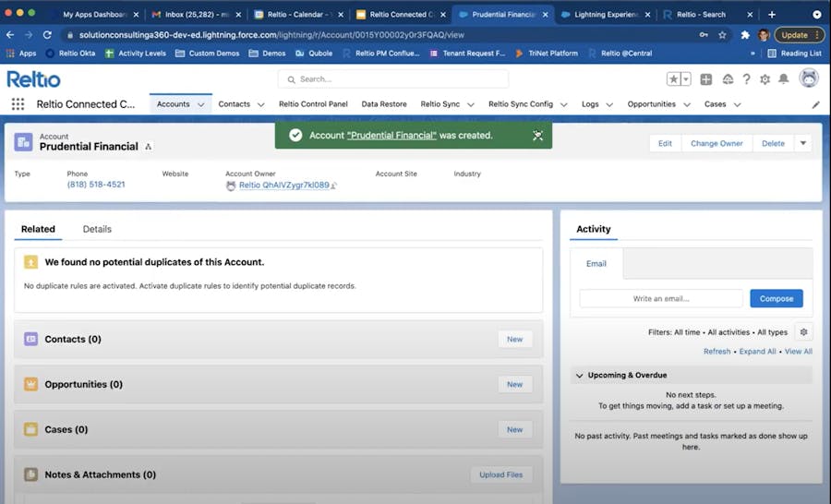Click the pencil icon to edit navigation

pos(815,105)
